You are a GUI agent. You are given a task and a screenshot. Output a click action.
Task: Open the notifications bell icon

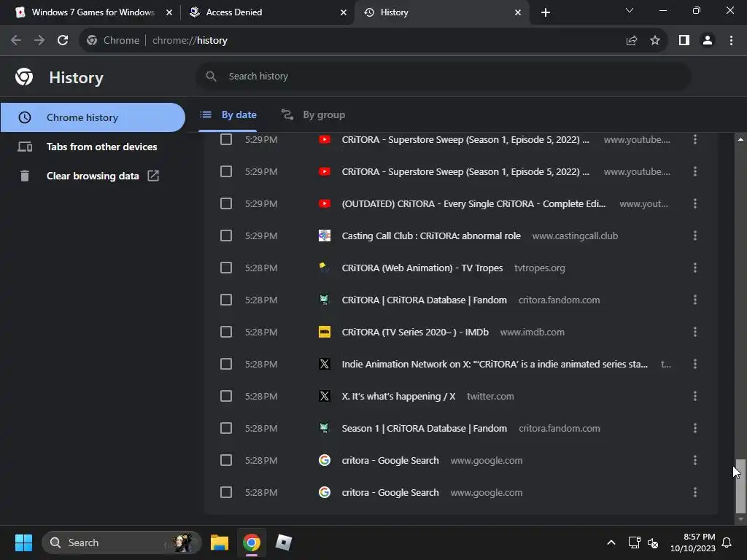coord(727,542)
